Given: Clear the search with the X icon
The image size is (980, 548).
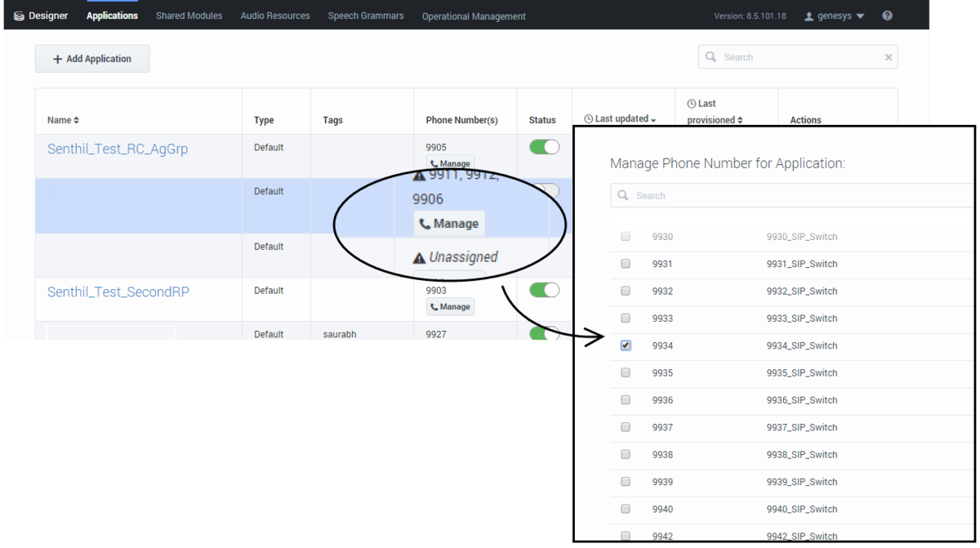Looking at the screenshot, I should point(889,57).
